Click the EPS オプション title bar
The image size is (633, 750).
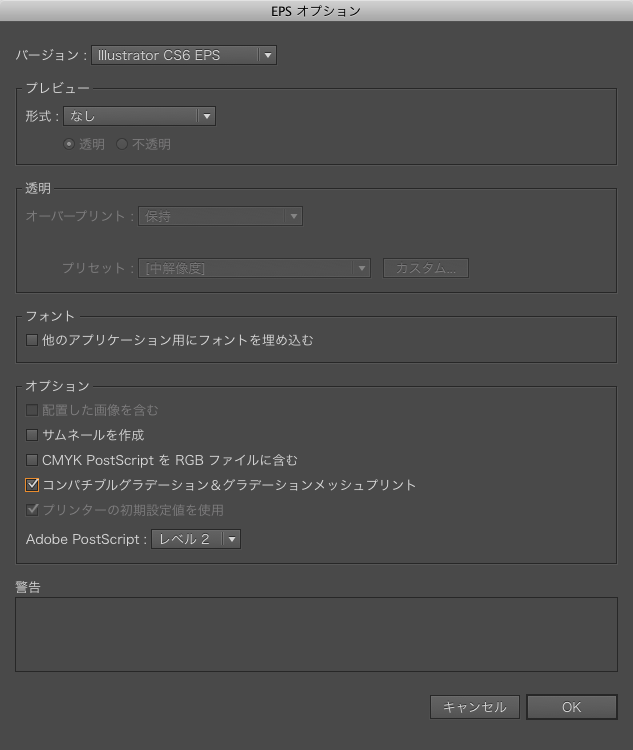click(x=316, y=11)
